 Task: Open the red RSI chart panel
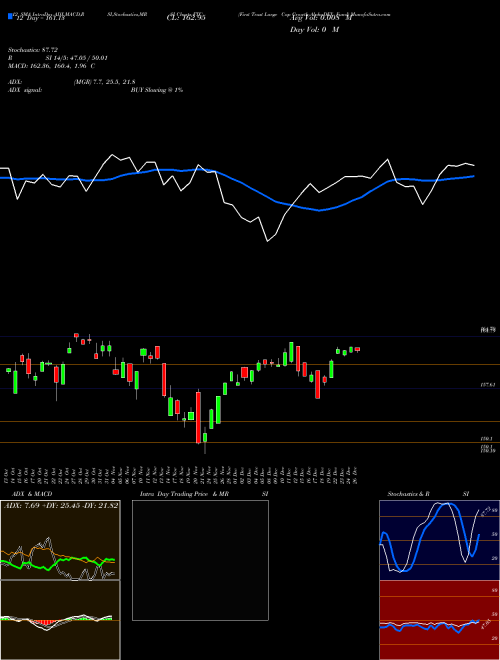click(439, 620)
